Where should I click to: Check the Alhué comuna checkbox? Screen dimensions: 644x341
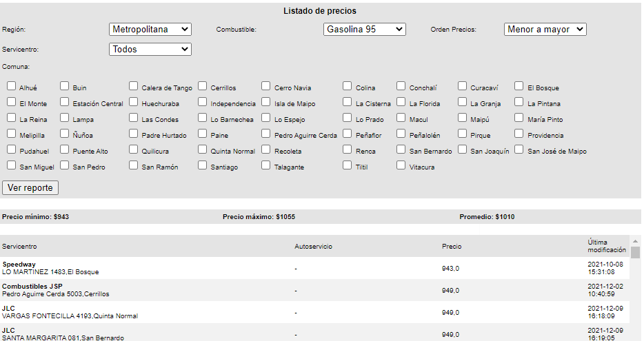12,87
